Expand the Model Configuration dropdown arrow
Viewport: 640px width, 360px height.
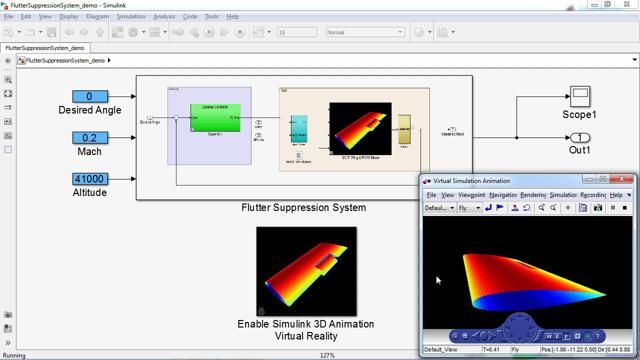tap(144, 32)
